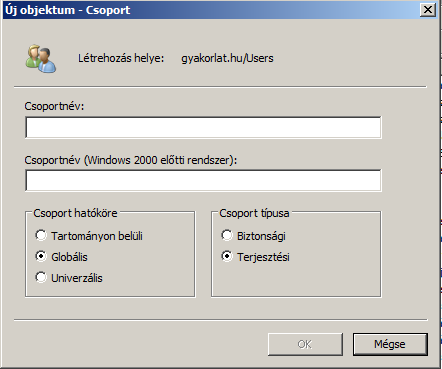Viewport: 442px width, 369px height.
Task: Click the group users icon
Action: click(41, 59)
